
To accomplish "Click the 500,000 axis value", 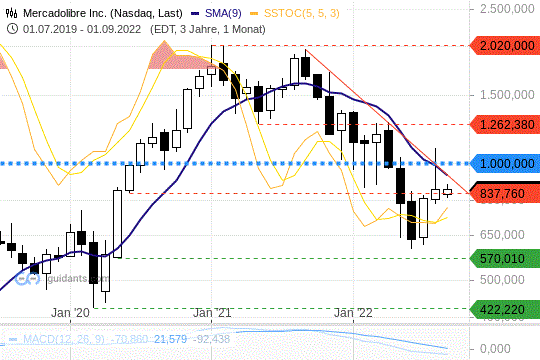I will click(x=502, y=279).
